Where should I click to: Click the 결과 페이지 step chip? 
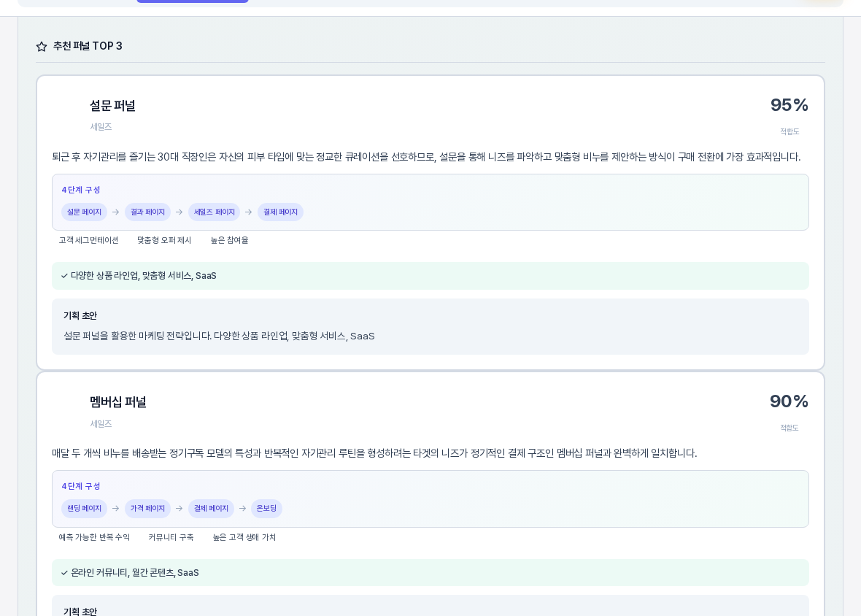tap(147, 212)
